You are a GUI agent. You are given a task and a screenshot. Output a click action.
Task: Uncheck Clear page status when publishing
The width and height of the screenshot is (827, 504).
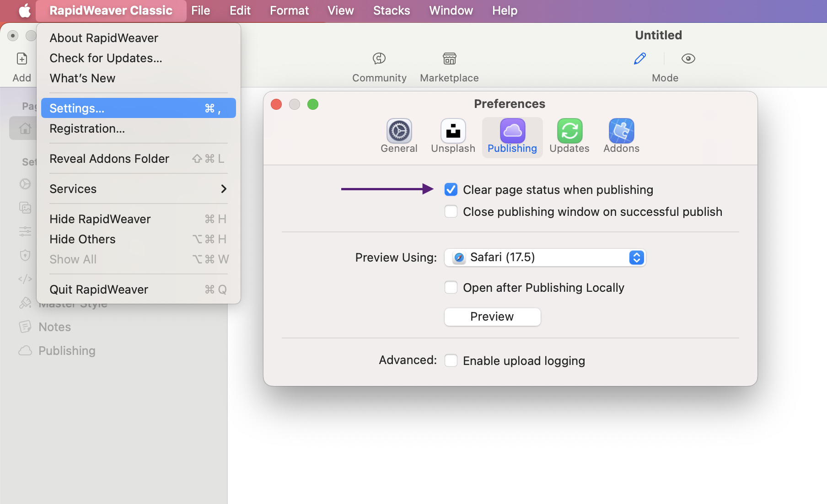click(x=451, y=189)
